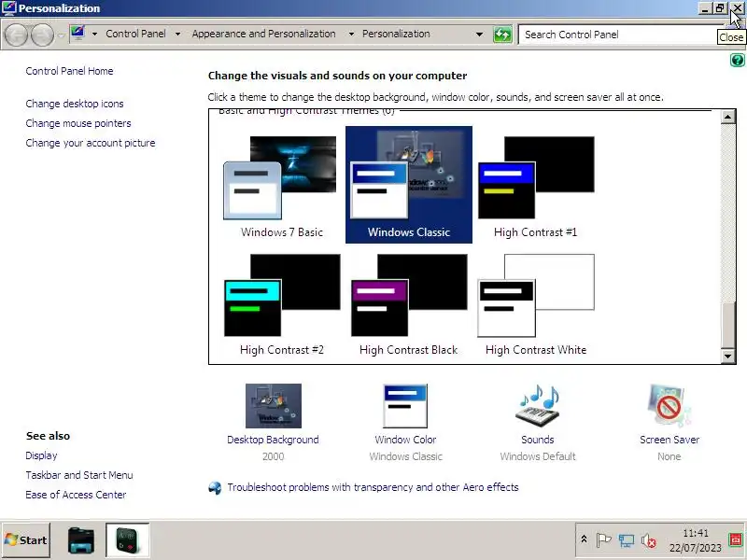Screen dimensions: 747x560
Task: Expand dropdown arrow before Control Panel breadcrumb
Action: coord(94,35)
